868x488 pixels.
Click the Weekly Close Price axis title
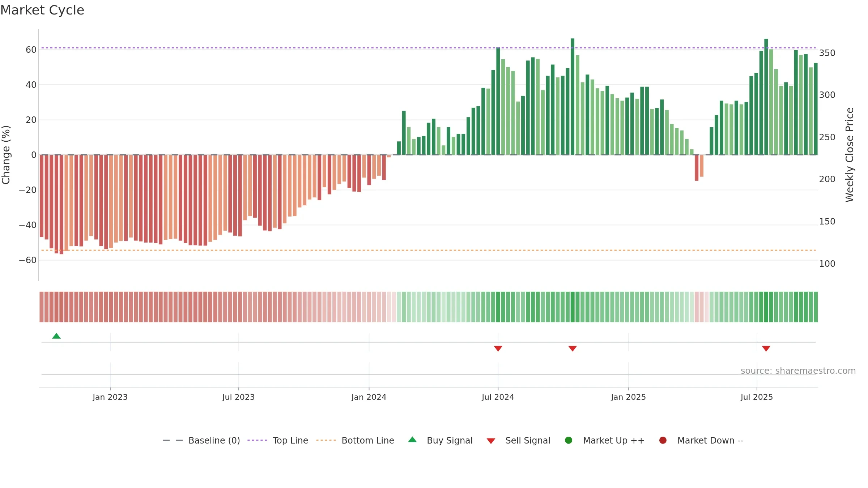click(x=850, y=155)
